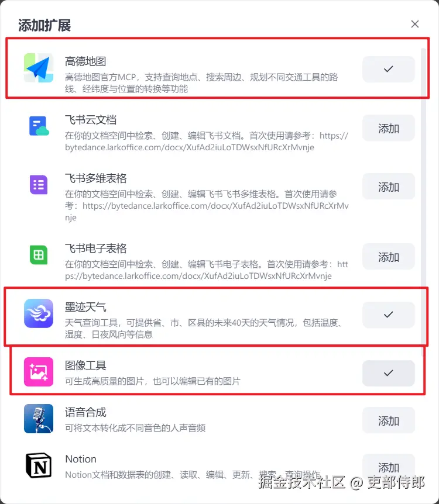This screenshot has width=439, height=504.
Task: Click the 飞书电子表格 green grid icon
Action: pos(39,255)
